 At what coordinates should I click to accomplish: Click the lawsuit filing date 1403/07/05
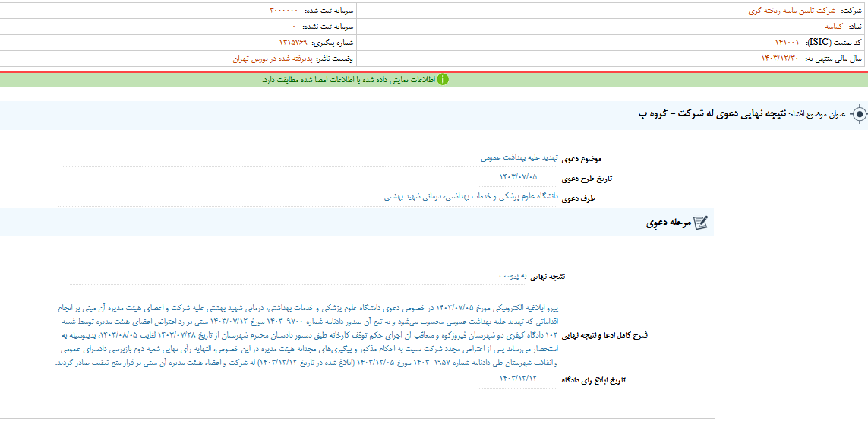[x=517, y=177]
